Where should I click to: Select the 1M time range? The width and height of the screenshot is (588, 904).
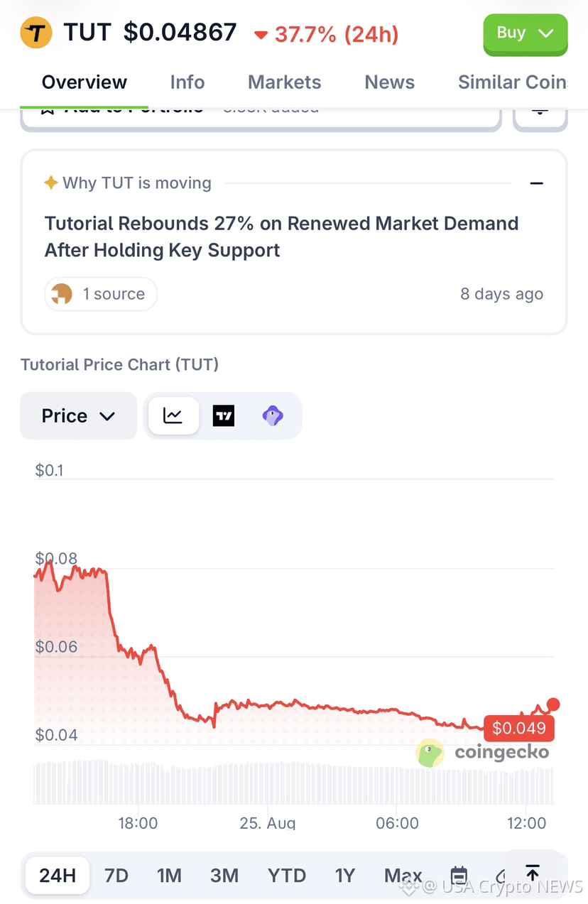click(x=169, y=875)
